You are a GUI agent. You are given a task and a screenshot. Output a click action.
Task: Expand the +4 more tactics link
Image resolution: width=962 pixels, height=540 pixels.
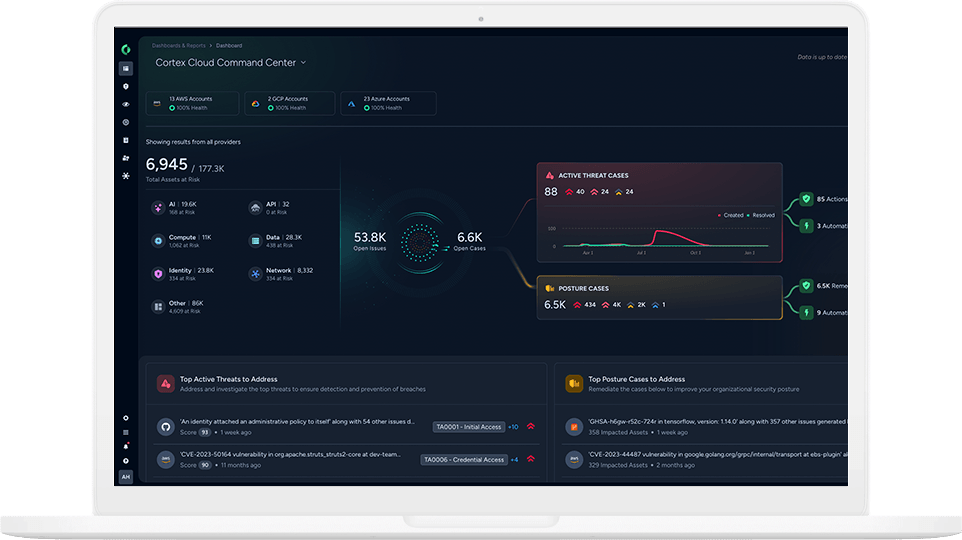pos(514,460)
